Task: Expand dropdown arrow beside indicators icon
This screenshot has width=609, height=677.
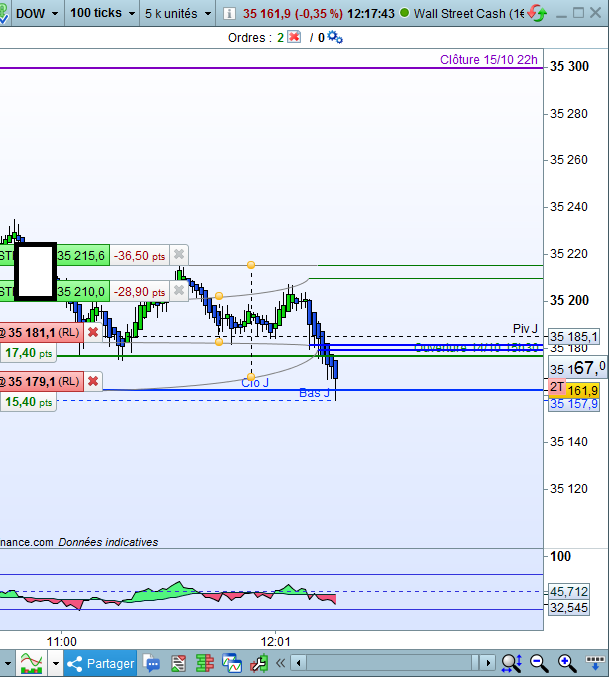Action: (x=56, y=663)
